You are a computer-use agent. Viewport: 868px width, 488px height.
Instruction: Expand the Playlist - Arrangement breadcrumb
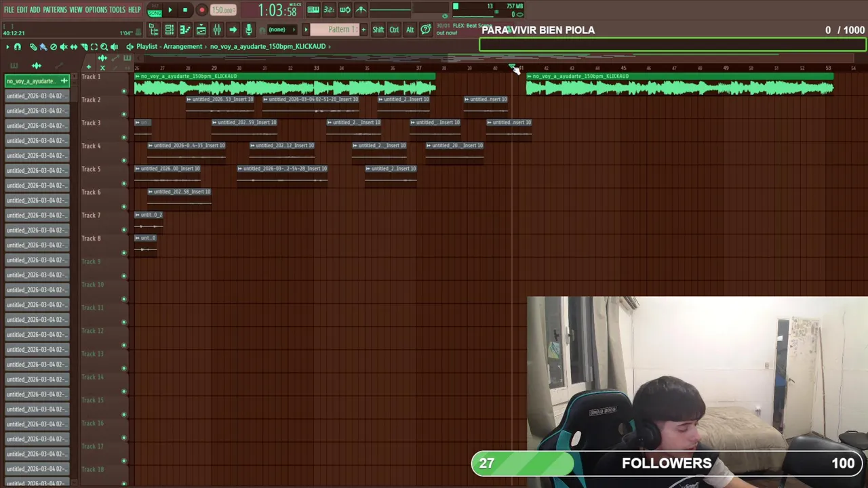[x=169, y=47]
